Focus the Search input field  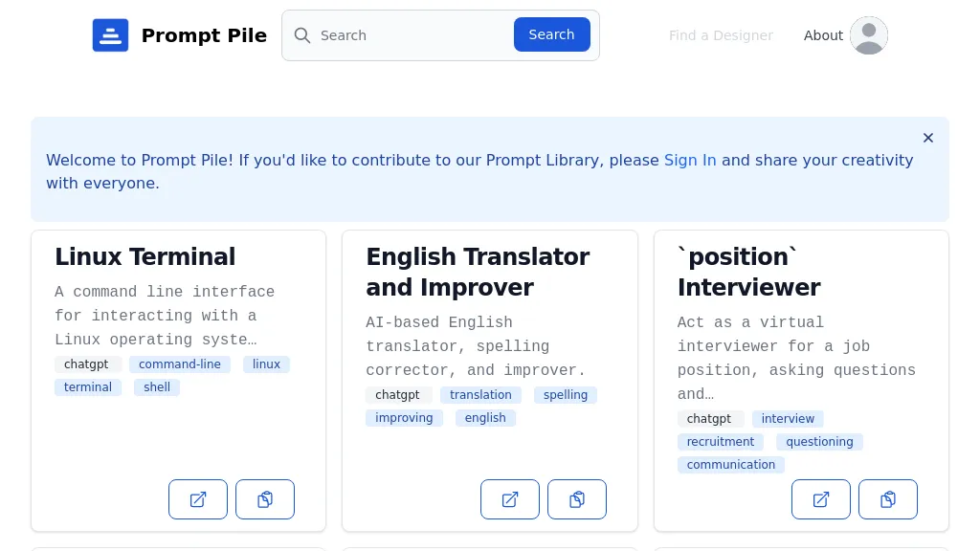[x=412, y=35]
